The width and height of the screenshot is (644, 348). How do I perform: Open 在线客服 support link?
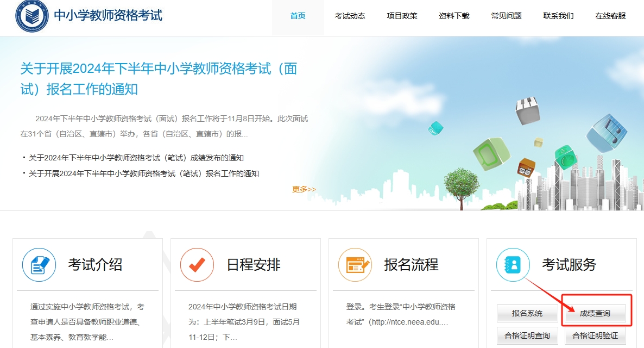coord(610,16)
